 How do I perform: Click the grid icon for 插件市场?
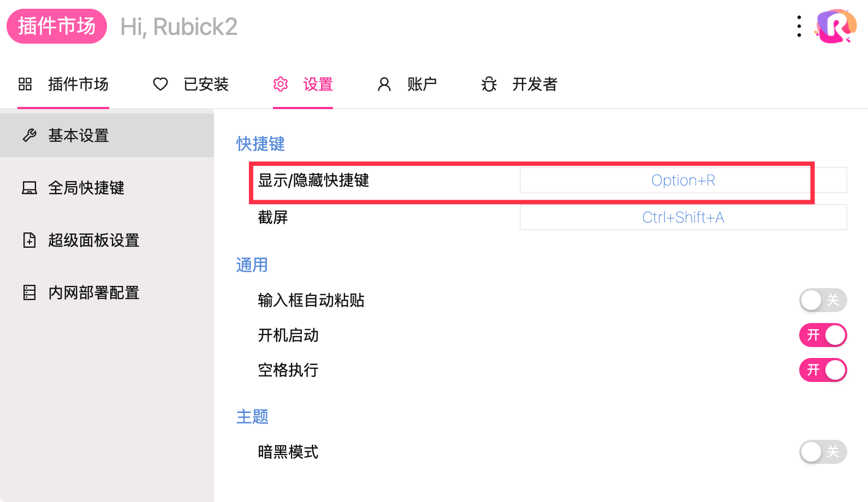point(25,84)
